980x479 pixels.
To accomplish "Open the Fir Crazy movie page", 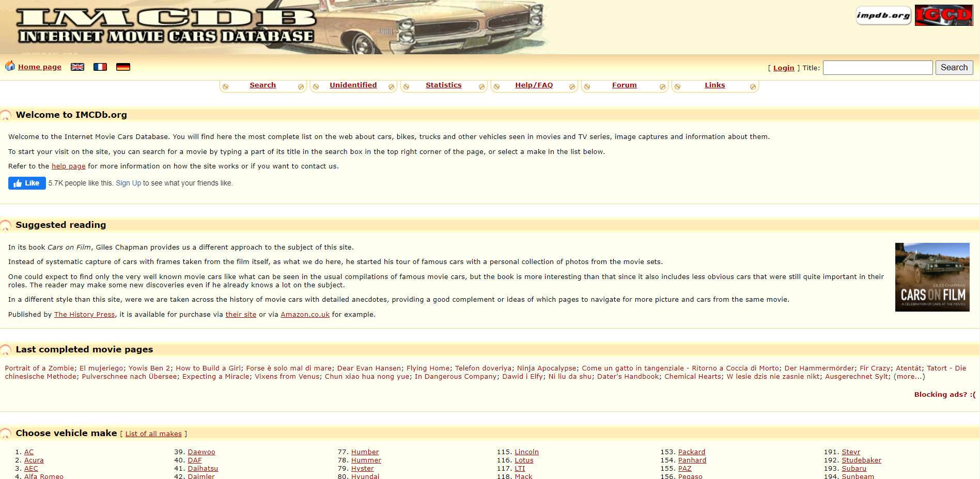I will (x=875, y=368).
